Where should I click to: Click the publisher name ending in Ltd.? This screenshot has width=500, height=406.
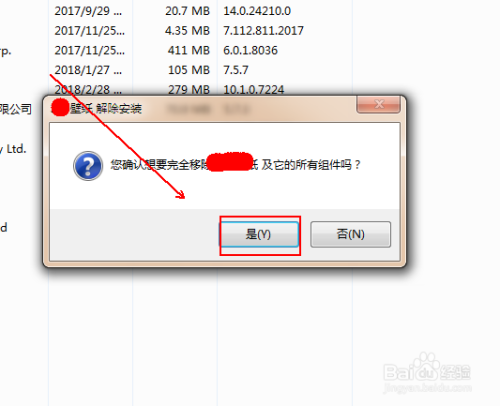tap(13, 149)
